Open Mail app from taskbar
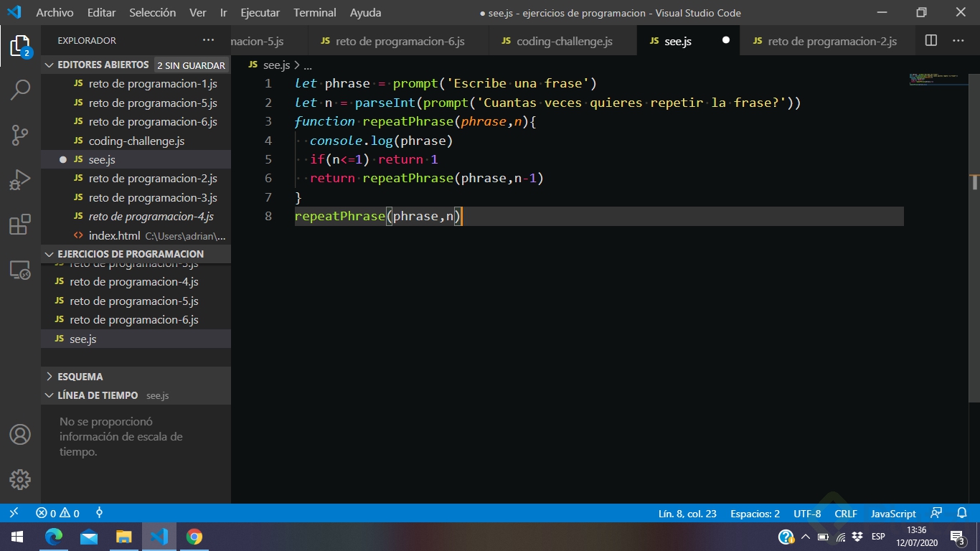This screenshot has height=551, width=980. click(x=89, y=537)
